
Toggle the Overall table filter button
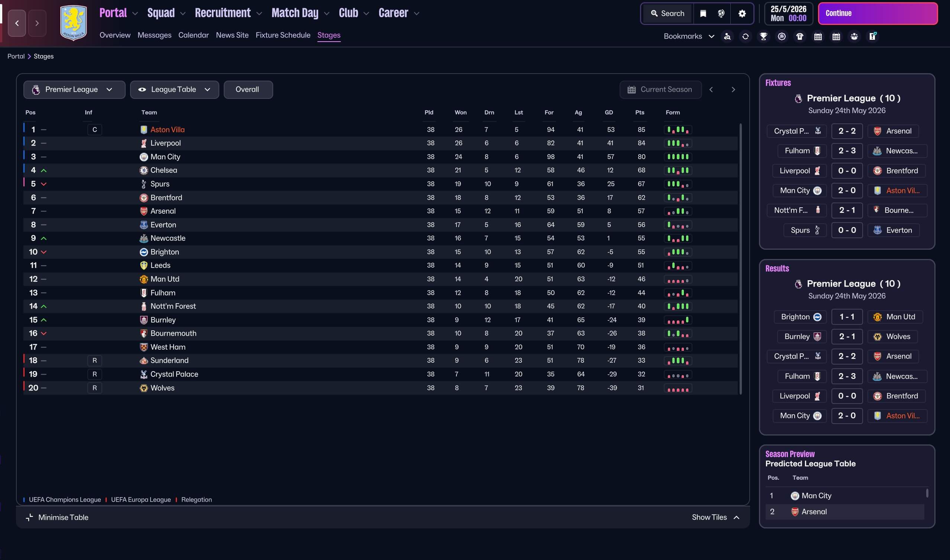248,90
